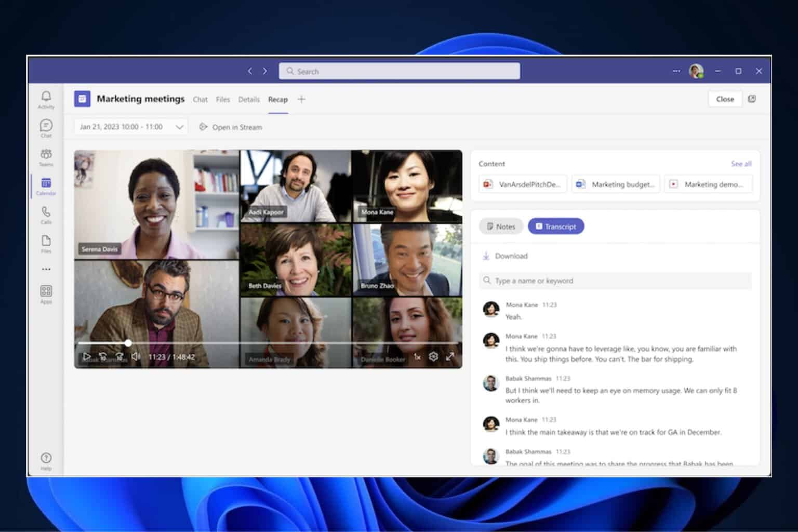Open Teams in the left sidebar

click(46, 157)
